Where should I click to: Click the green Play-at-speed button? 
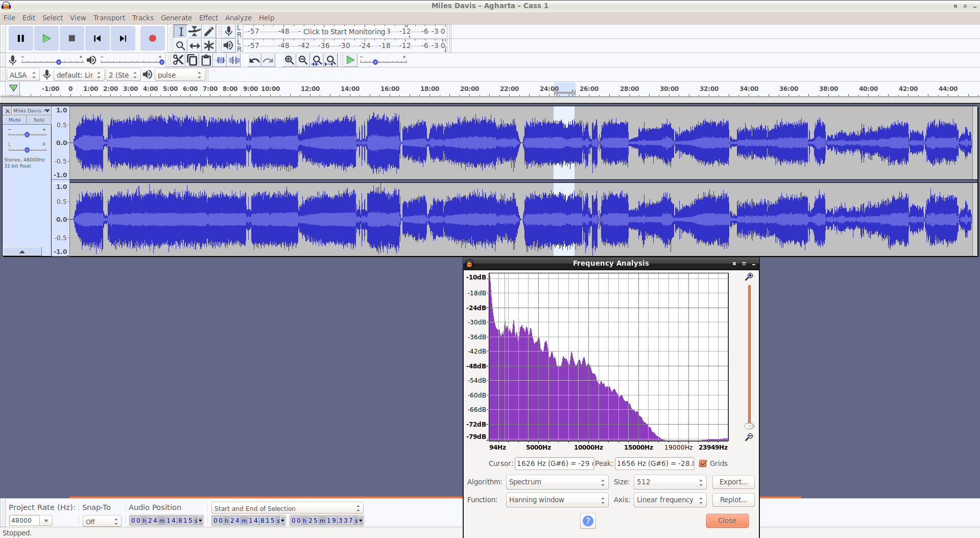[x=350, y=60]
